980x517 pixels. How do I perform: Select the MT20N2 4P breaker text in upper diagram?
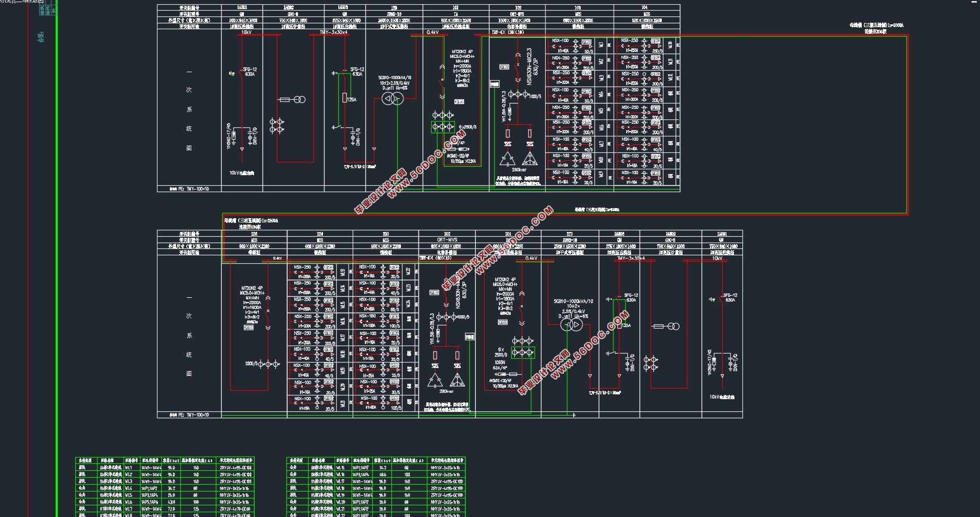pos(461,52)
